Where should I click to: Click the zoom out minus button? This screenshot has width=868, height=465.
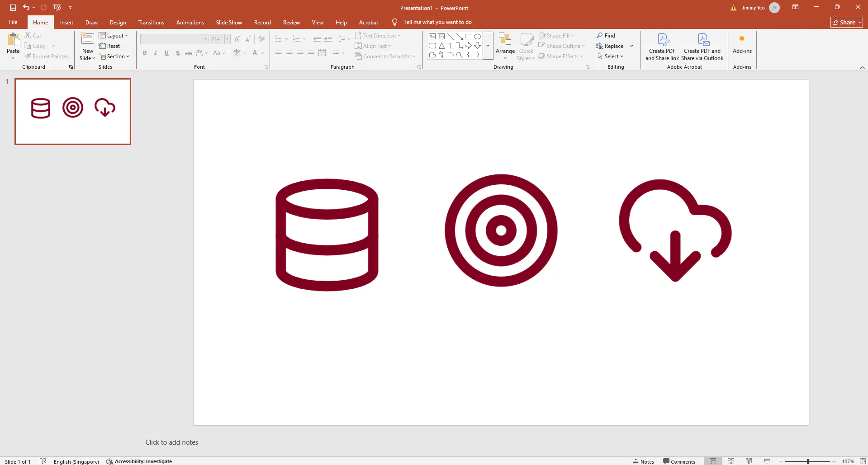point(781,461)
